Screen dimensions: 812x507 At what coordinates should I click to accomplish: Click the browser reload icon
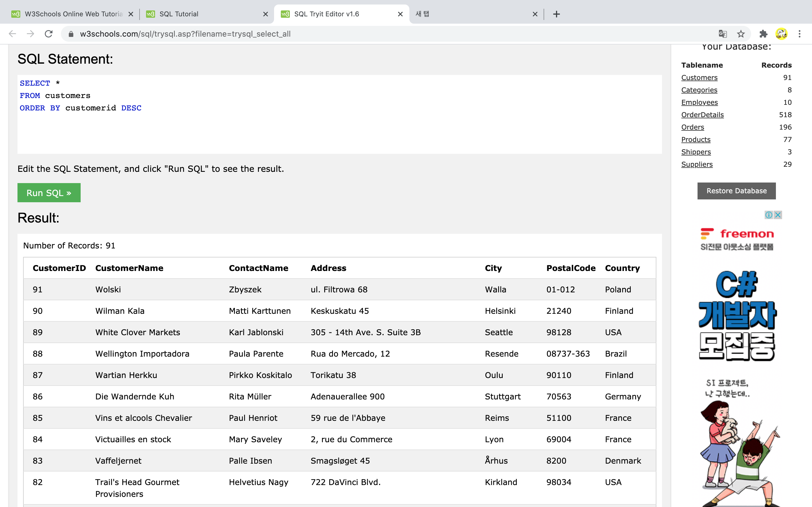[49, 34]
